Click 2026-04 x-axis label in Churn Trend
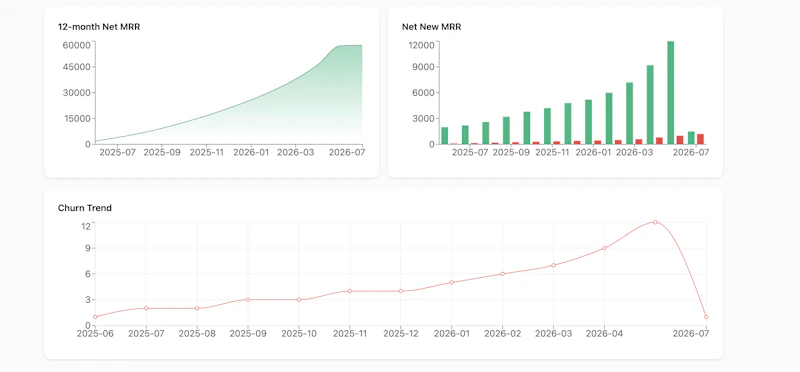The height and width of the screenshot is (372, 800). 604,334
